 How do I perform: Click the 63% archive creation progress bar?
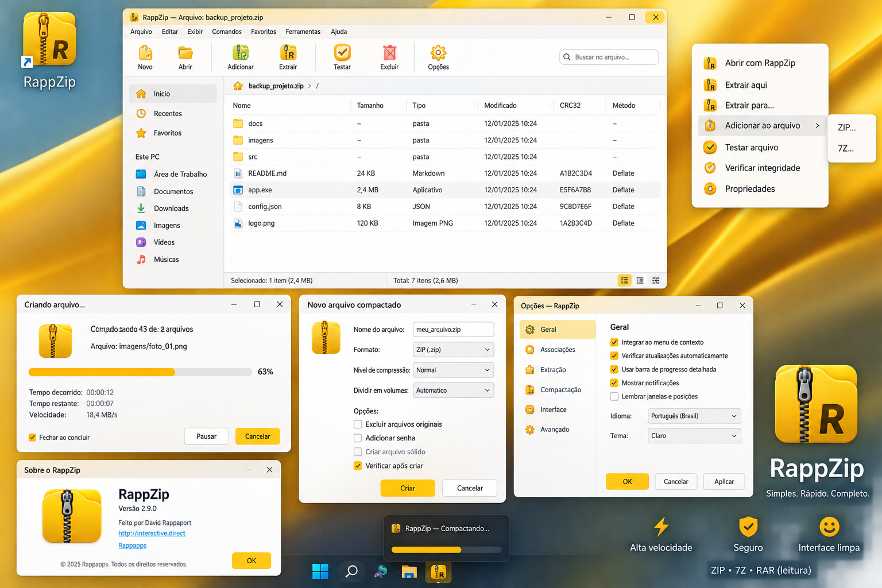pos(140,372)
